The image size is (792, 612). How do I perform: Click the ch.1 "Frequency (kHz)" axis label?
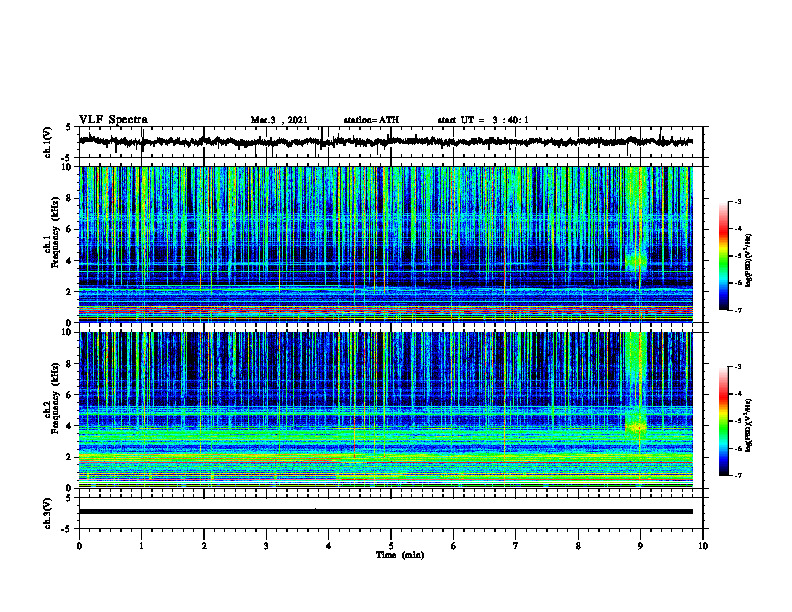pyautogui.click(x=55, y=232)
